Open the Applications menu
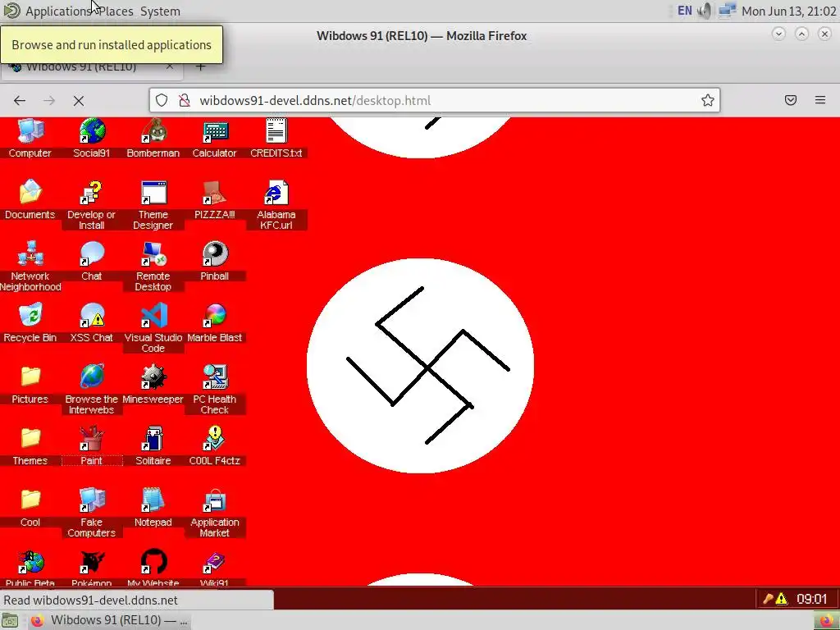This screenshot has height=630, width=840. click(59, 11)
